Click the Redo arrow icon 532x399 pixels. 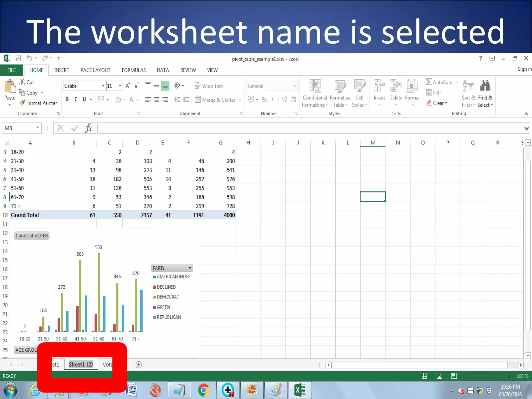coord(45,58)
